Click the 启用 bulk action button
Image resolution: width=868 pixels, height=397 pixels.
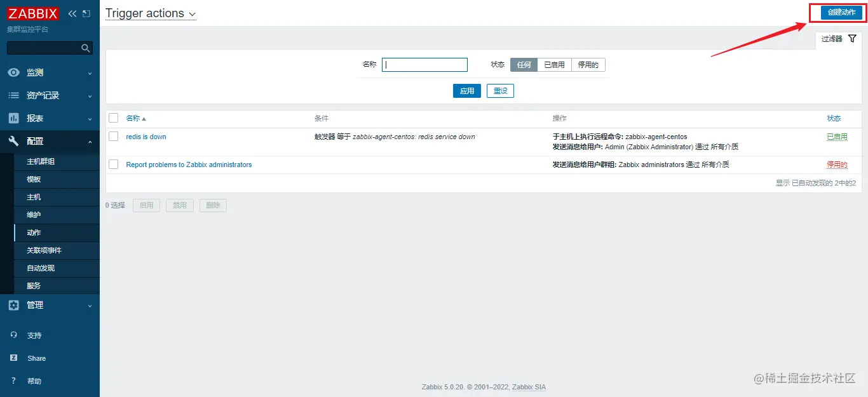pos(146,205)
